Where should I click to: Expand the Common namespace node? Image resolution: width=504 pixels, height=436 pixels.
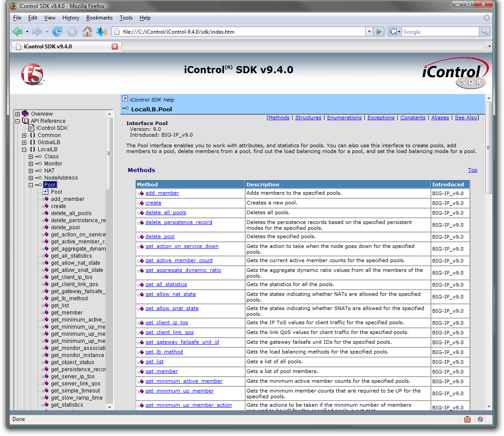click(24, 135)
